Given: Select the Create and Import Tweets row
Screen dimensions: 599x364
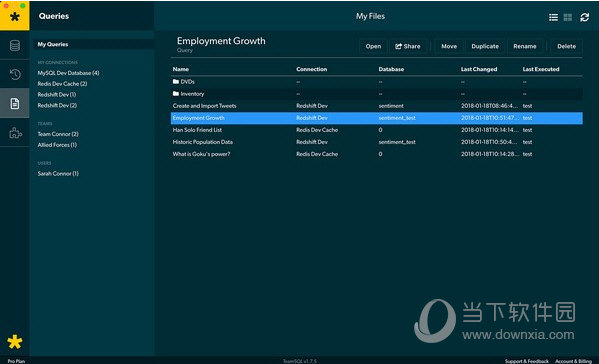Looking at the screenshot, I should click(x=376, y=106).
